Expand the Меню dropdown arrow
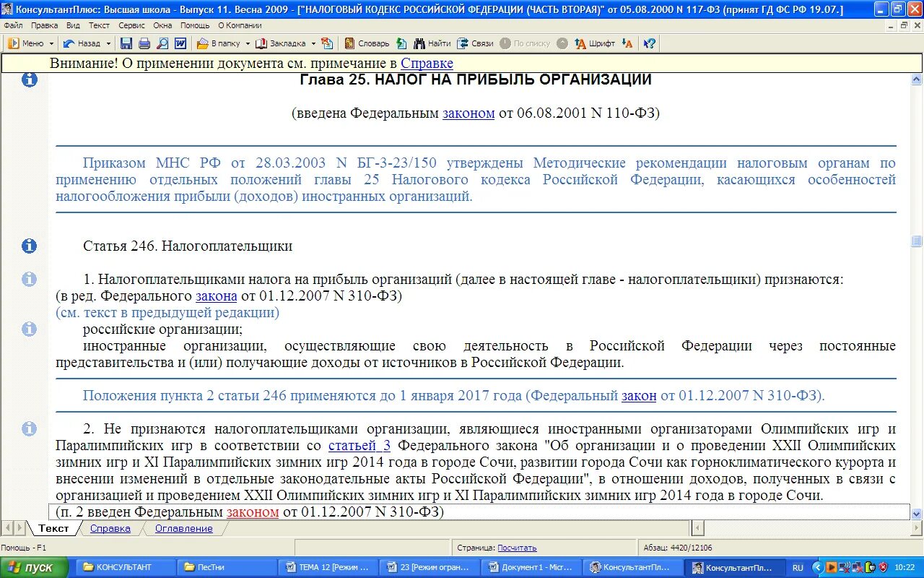Screen dimensions: 924x578 [51, 43]
